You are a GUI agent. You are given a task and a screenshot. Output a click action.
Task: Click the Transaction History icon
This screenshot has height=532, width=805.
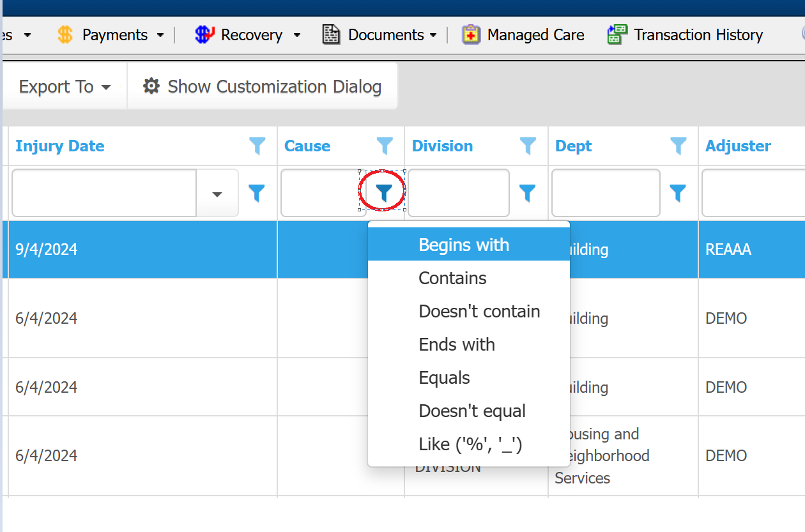pyautogui.click(x=617, y=34)
